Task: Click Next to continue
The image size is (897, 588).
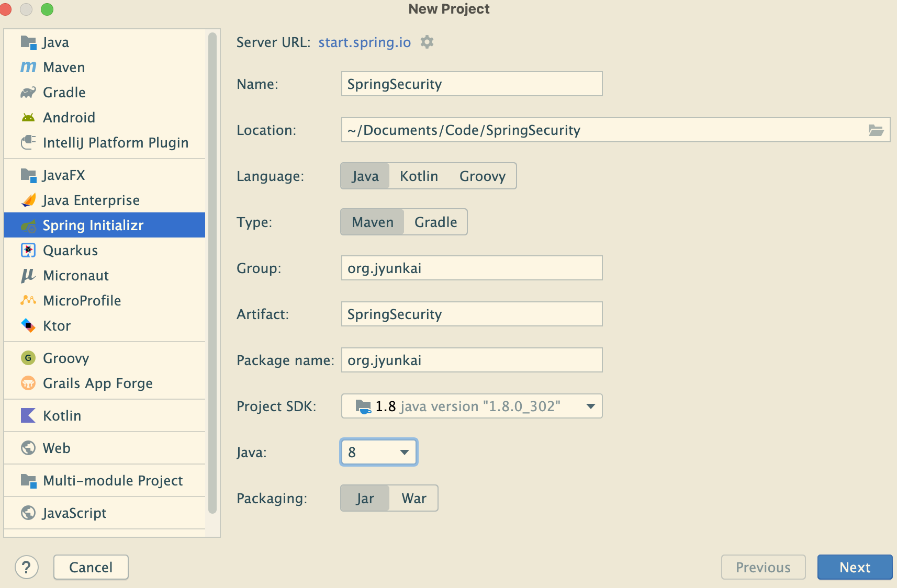Action: point(855,567)
